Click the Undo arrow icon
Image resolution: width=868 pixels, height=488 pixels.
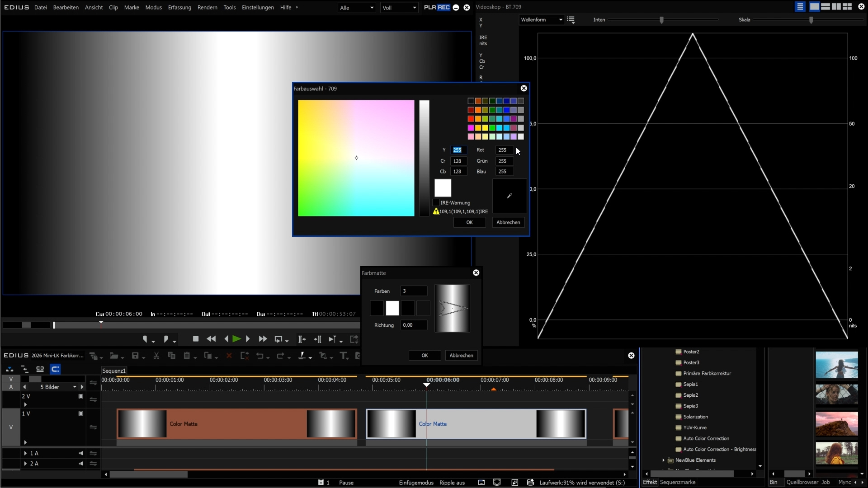pos(259,356)
